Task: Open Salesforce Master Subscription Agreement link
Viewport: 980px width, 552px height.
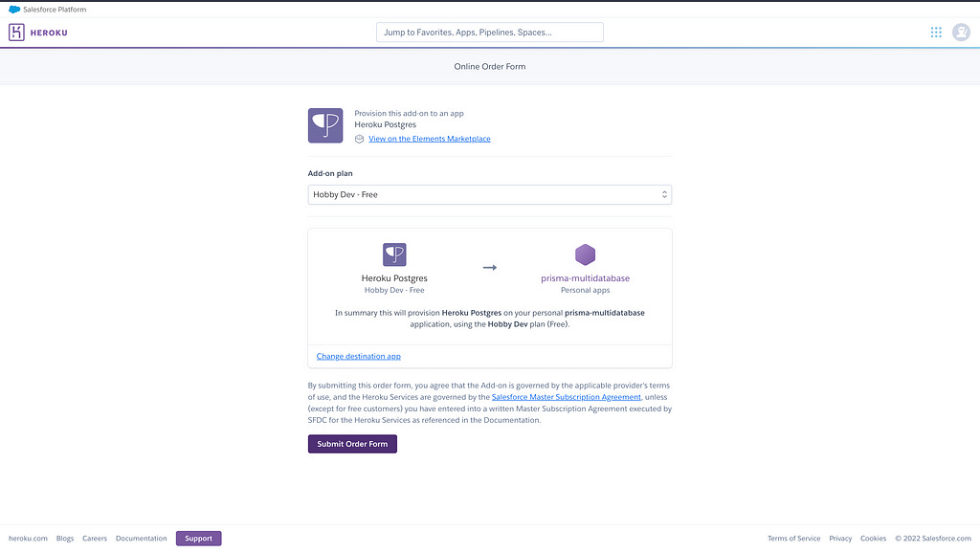Action: pos(567,397)
